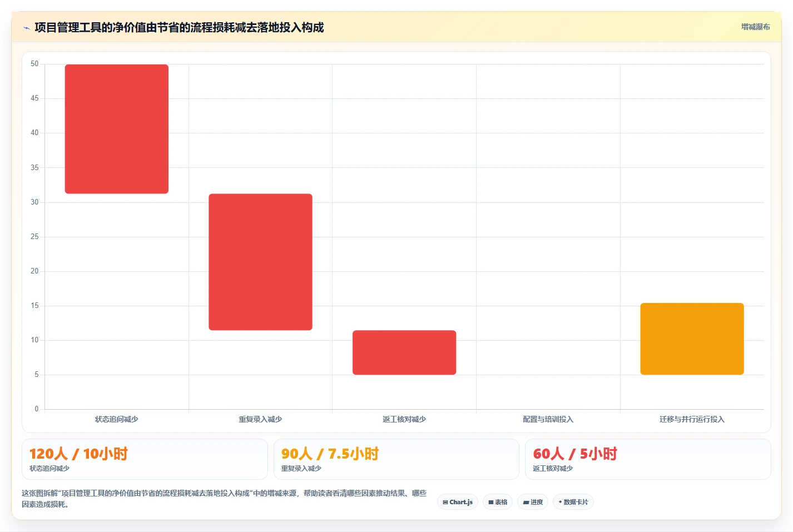Click the red bar for 状态追问减少
Image resolution: width=793 pixels, height=532 pixels.
117,129
